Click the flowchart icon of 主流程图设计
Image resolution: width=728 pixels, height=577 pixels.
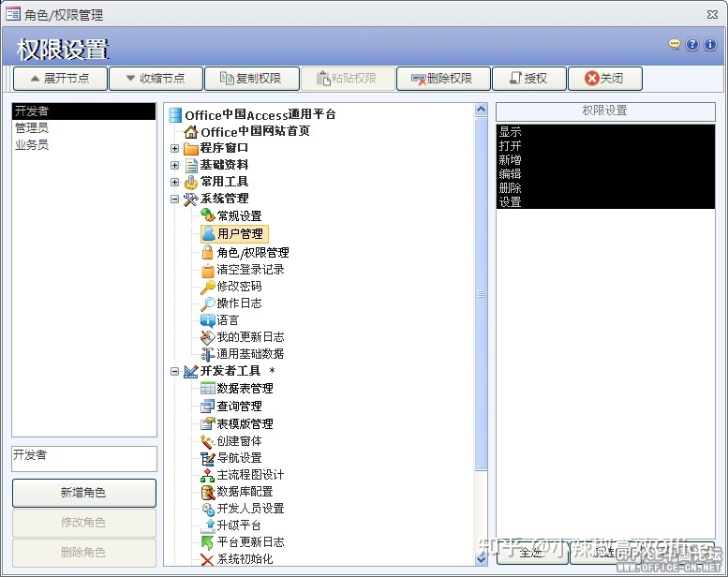click(x=208, y=475)
